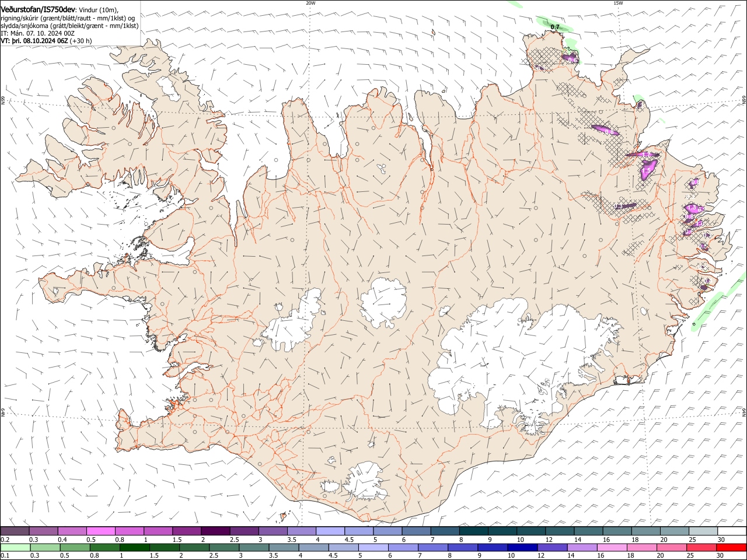
Task: Pick the bottom-row swatch between 20 and 25
Action: coord(672,548)
